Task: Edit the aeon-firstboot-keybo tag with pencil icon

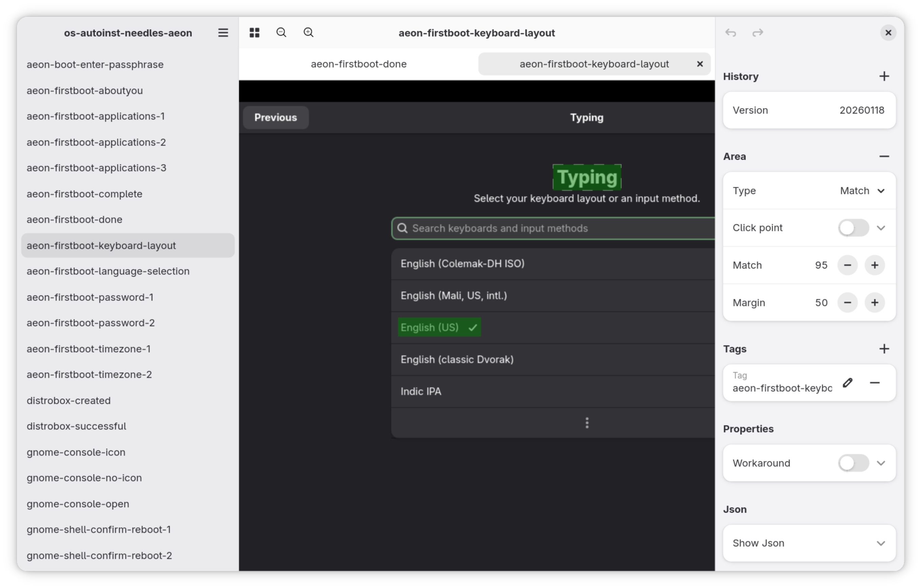Action: [x=848, y=383]
